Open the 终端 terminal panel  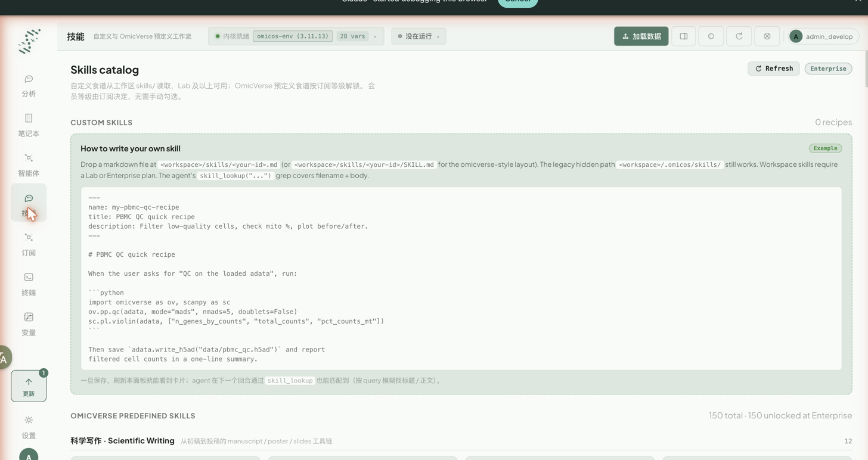pyautogui.click(x=29, y=285)
